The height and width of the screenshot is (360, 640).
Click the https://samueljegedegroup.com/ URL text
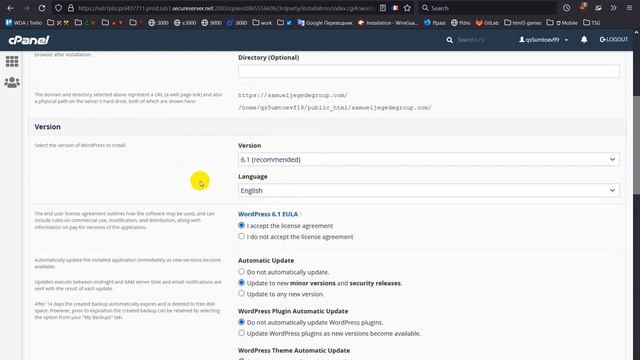coord(293,95)
